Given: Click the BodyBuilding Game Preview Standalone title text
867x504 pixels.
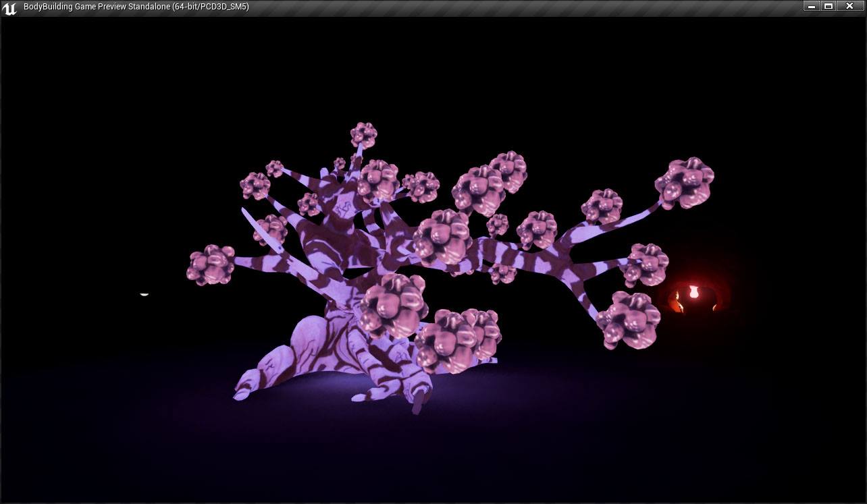Looking at the screenshot, I should 136,7.
